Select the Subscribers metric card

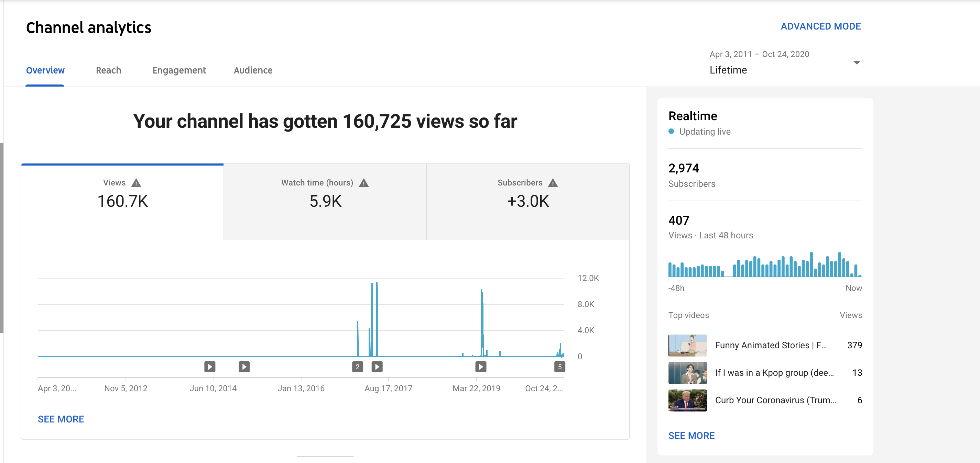click(528, 201)
